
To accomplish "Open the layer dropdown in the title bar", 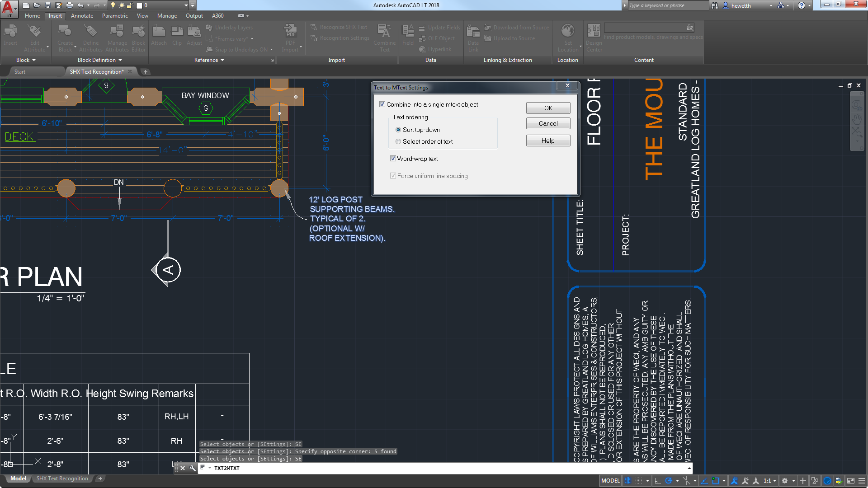I will (186, 5).
